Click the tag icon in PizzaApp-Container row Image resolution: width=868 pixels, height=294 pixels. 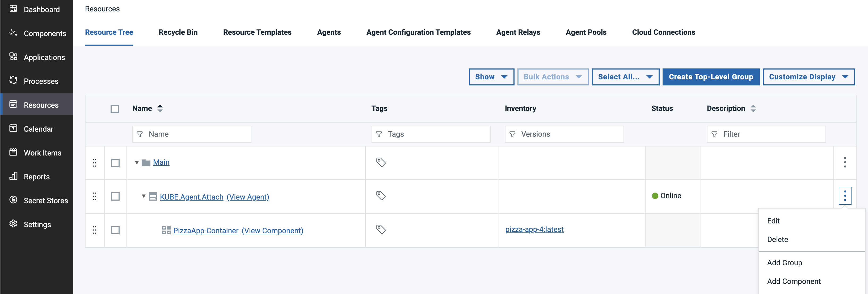pos(381,230)
